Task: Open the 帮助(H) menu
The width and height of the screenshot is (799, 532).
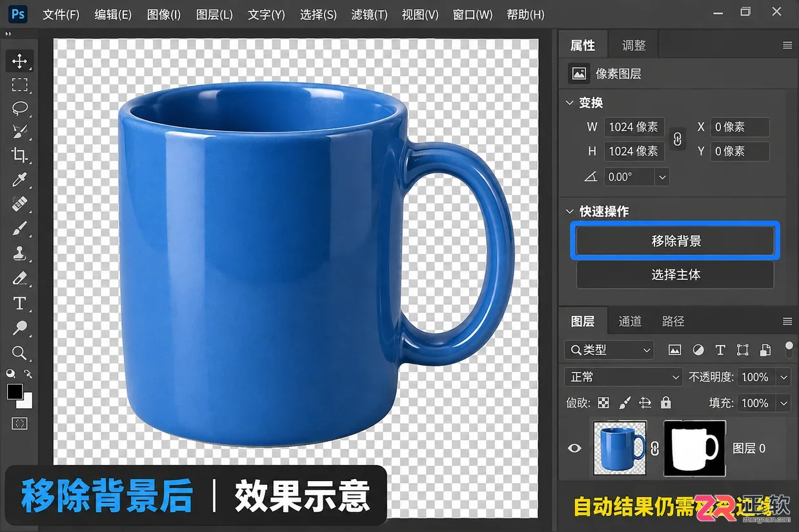Action: [525, 14]
